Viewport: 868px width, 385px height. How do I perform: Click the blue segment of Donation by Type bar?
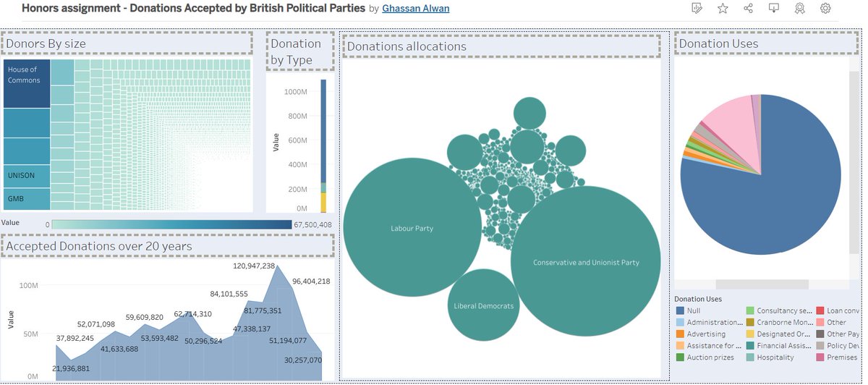click(x=323, y=131)
